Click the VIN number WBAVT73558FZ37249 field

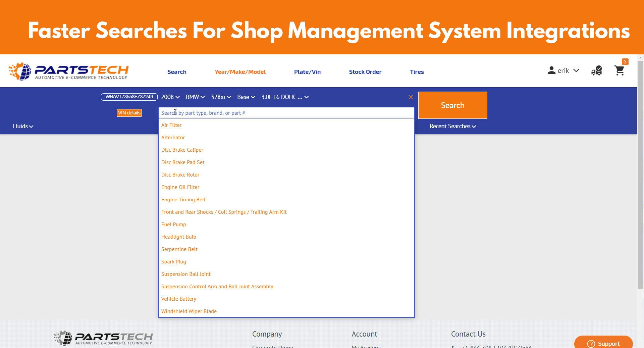129,97
